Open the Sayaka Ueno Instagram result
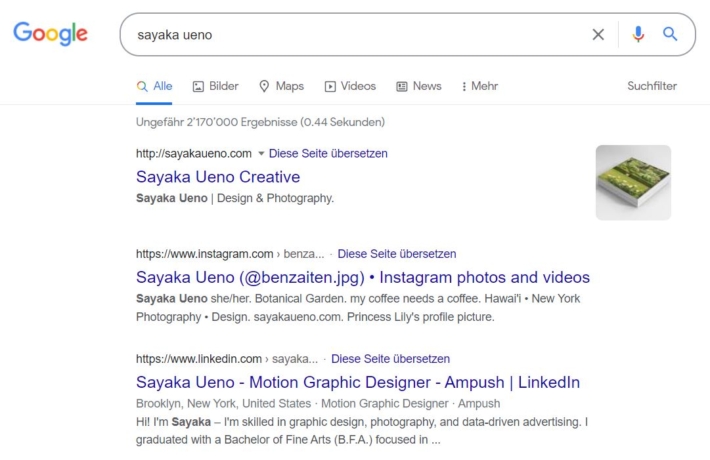The width and height of the screenshot is (710, 460). click(x=363, y=277)
